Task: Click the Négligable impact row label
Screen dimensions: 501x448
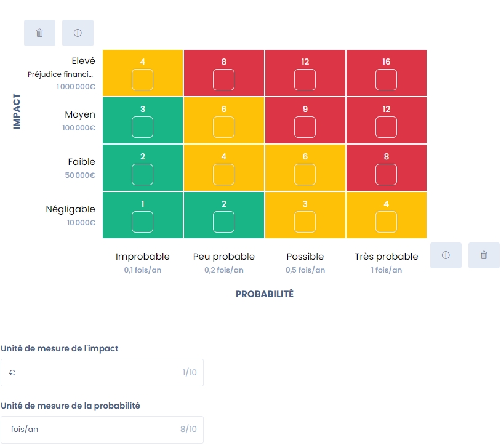Action: (70, 209)
